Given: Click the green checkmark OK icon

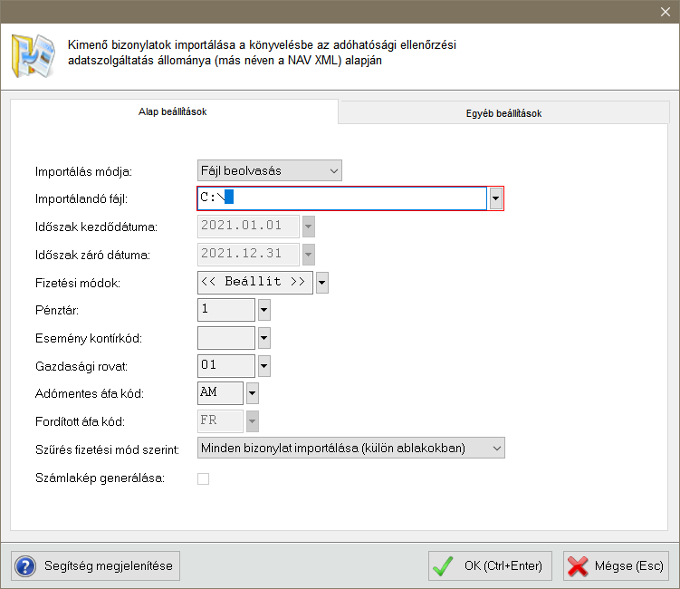Looking at the screenshot, I should pyautogui.click(x=444, y=566).
